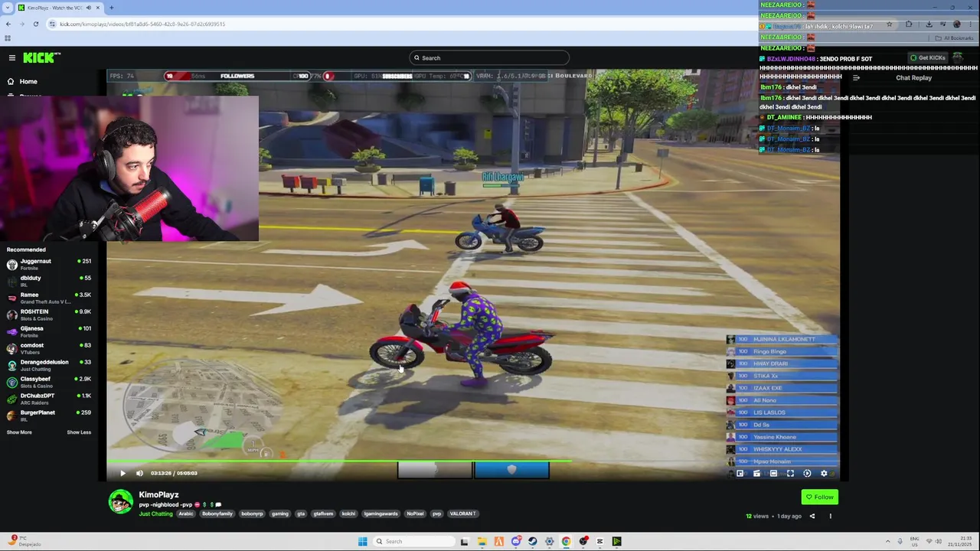
Task: Select the Bobonyfamily tag
Action: click(x=217, y=514)
